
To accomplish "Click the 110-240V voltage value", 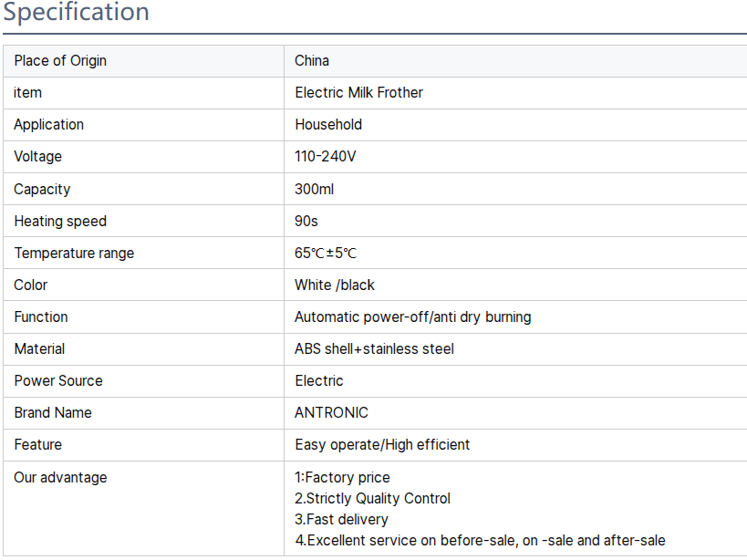I will point(326,157).
